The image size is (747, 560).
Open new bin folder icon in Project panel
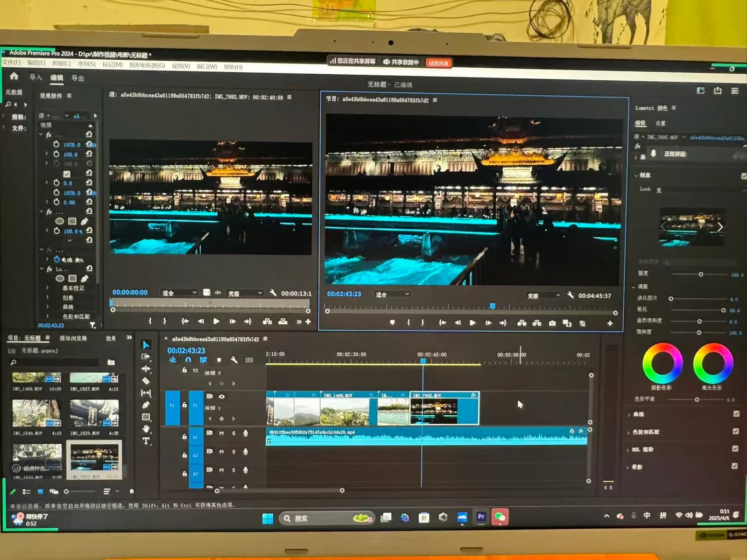(111, 362)
